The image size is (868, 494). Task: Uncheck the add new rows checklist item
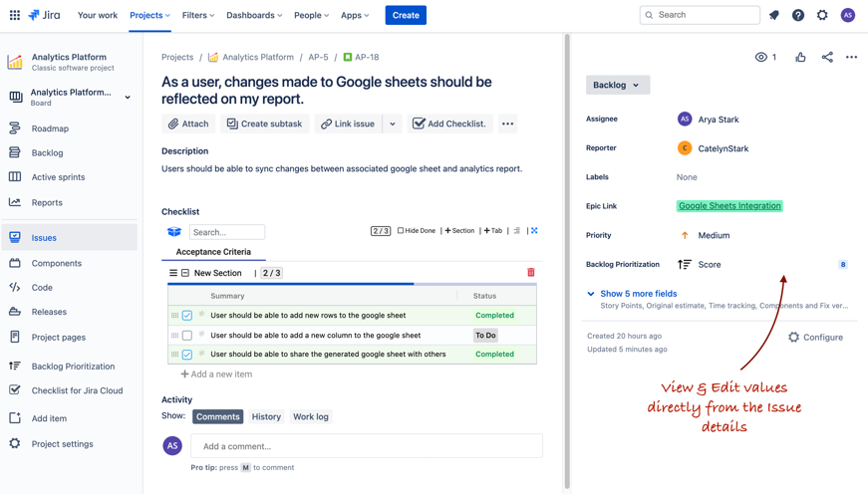coord(187,316)
